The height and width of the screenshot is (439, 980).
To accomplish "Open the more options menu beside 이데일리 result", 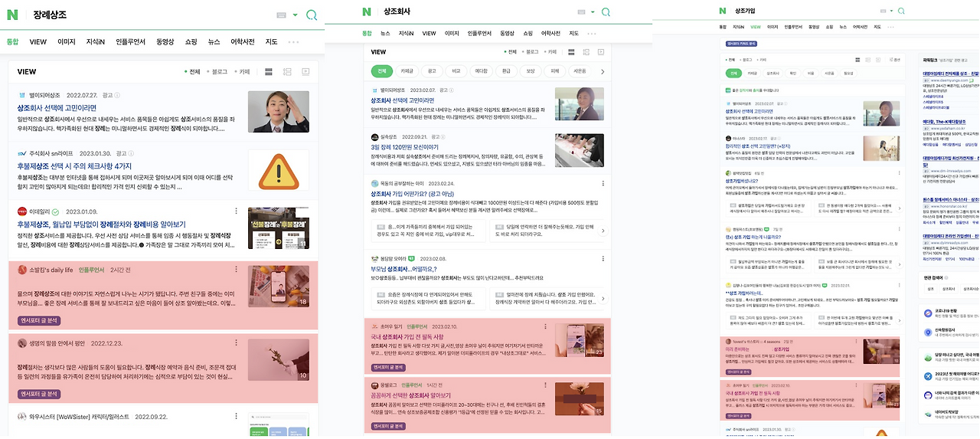I will 236,211.
